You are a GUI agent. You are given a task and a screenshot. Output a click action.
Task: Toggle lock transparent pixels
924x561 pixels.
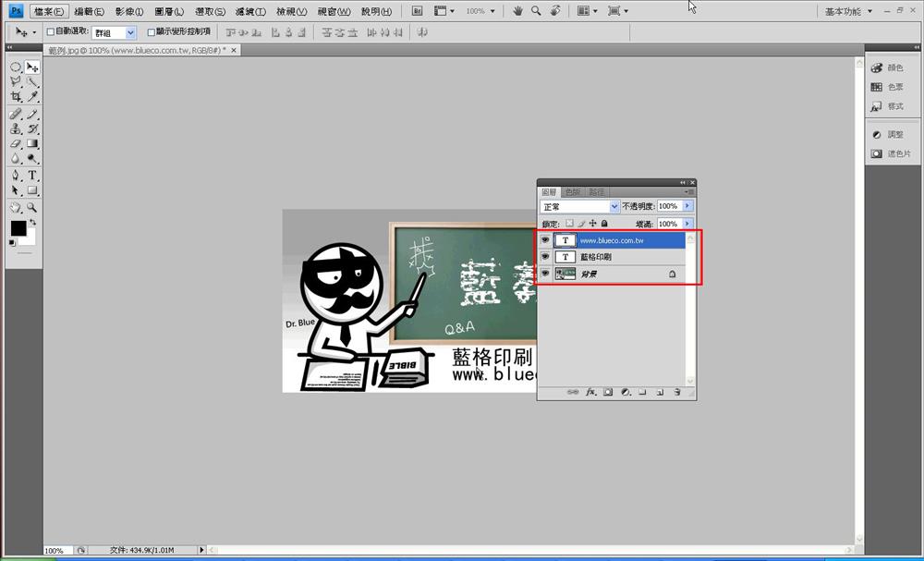click(569, 224)
